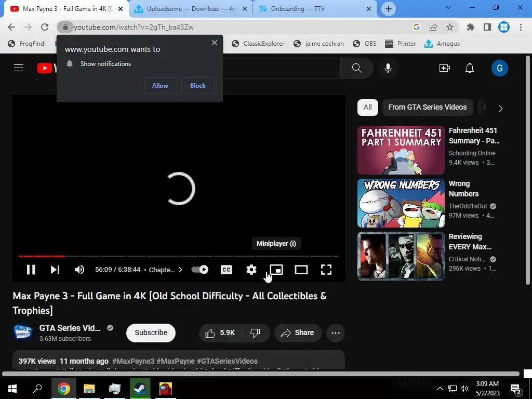Show hidden system tray icons

tap(440, 389)
